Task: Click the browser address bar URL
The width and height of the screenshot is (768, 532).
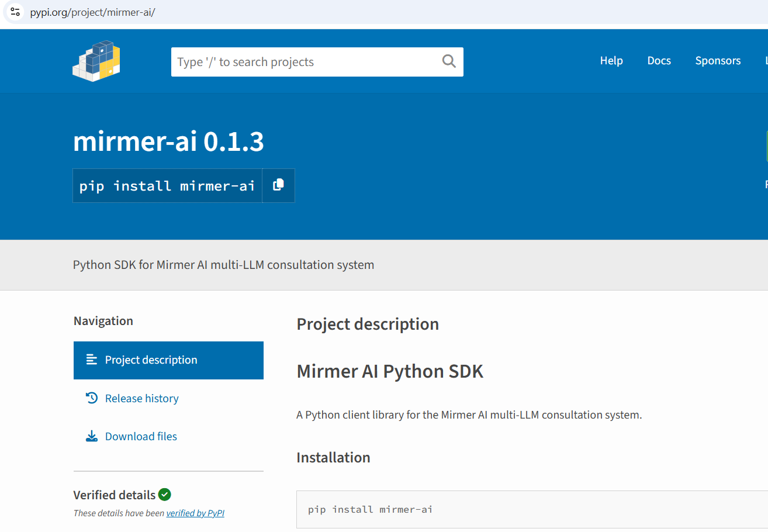Action: point(92,12)
